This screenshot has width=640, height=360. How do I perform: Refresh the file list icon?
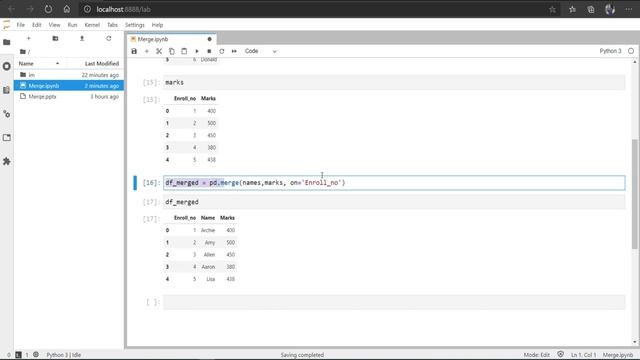click(x=109, y=38)
